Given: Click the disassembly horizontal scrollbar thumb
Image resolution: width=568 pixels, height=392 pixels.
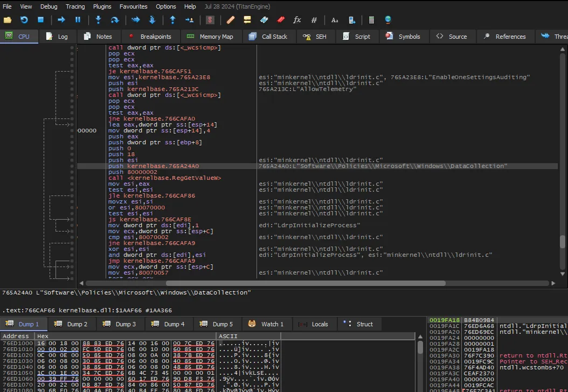Looking at the screenshot, I should 306,283.
